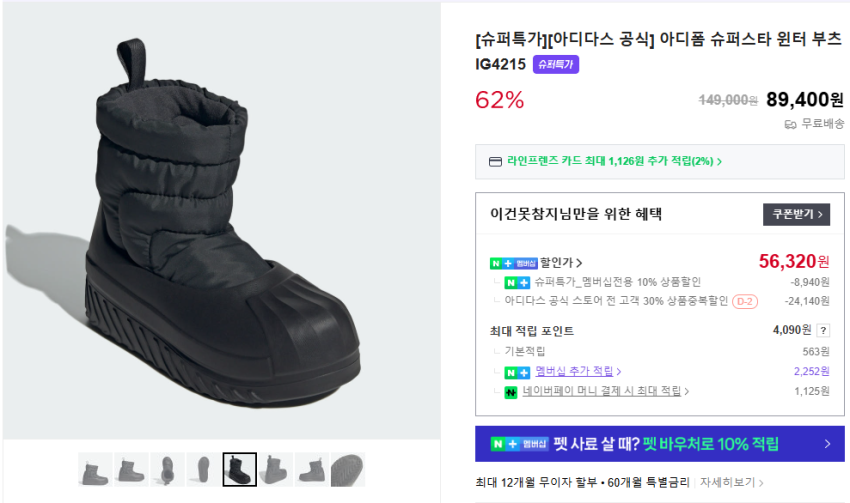
Task: Click the N+ 멤버십 badge on pet voucher banner
Action: (x=520, y=444)
